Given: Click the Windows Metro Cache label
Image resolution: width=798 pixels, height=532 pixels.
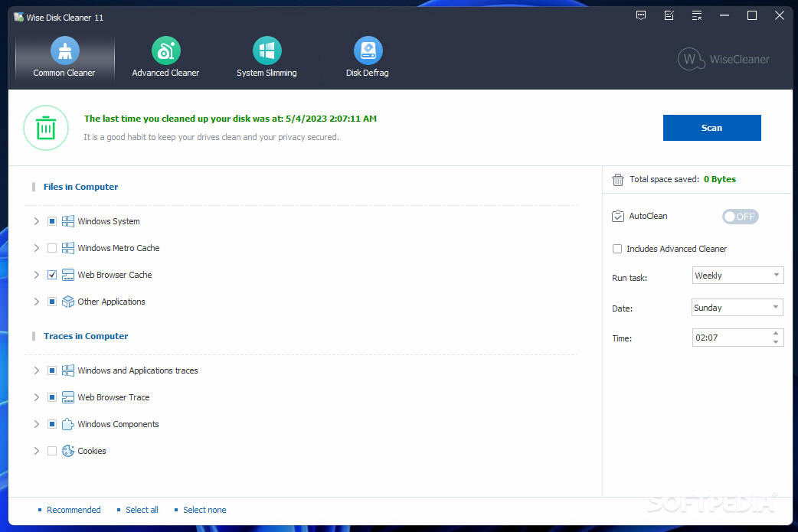Looking at the screenshot, I should pos(119,248).
